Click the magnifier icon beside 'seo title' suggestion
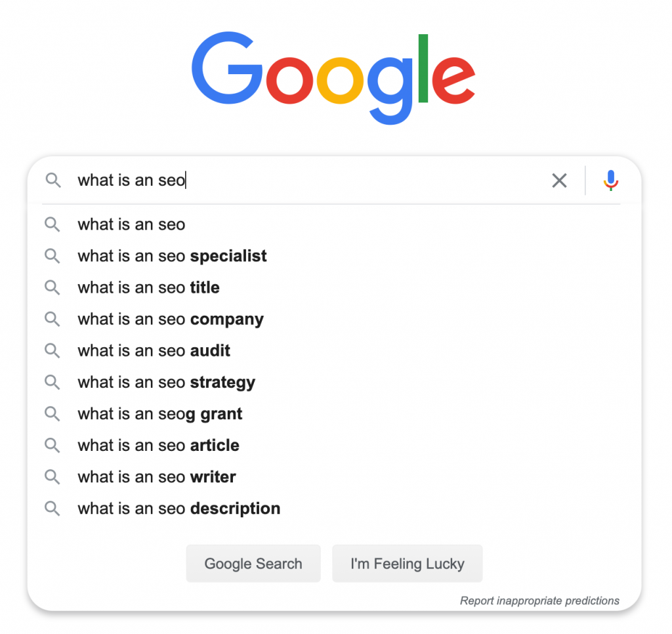The image size is (672, 634). 52,287
